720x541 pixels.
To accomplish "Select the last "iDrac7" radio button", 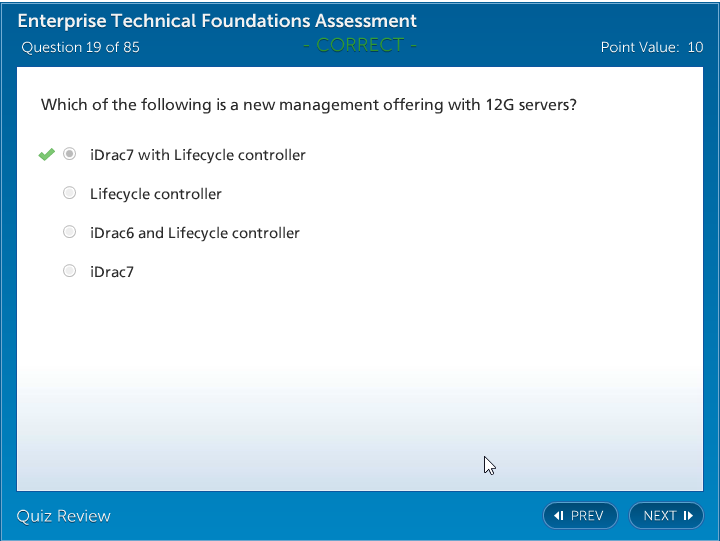I will (x=69, y=270).
